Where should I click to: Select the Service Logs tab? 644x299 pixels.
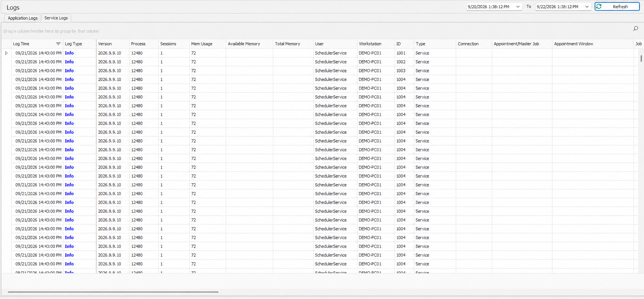tap(56, 18)
